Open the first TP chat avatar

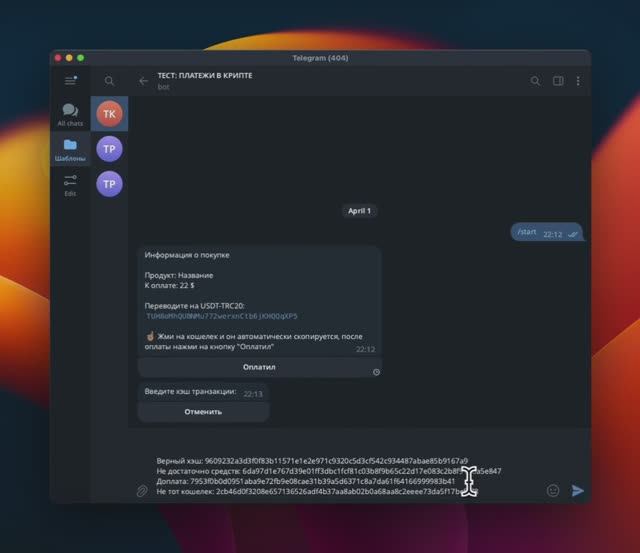(109, 149)
